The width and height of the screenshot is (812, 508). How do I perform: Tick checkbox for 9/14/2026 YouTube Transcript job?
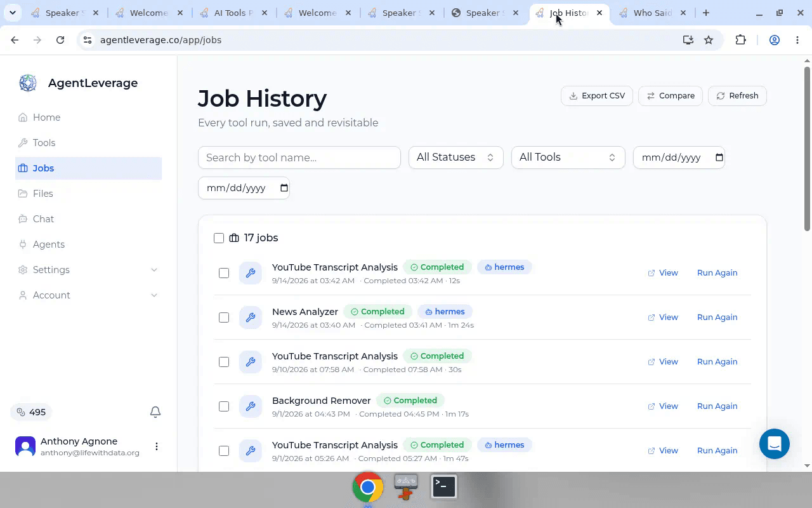(x=224, y=273)
